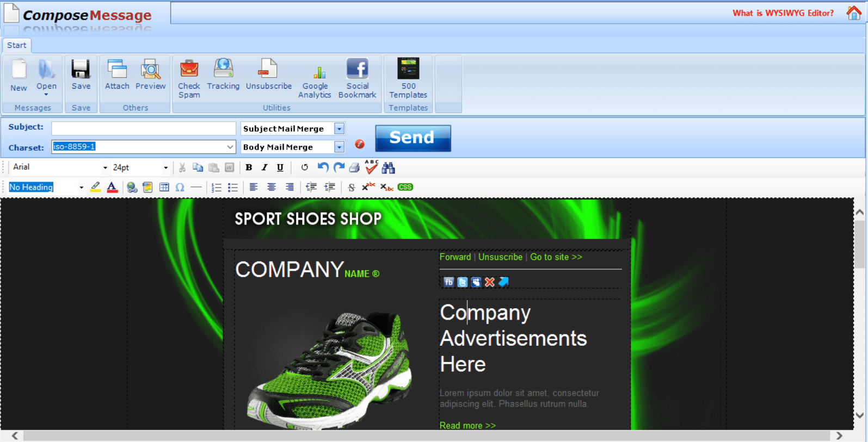This screenshot has width=868, height=442.
Task: Save the current message
Action: 81,76
